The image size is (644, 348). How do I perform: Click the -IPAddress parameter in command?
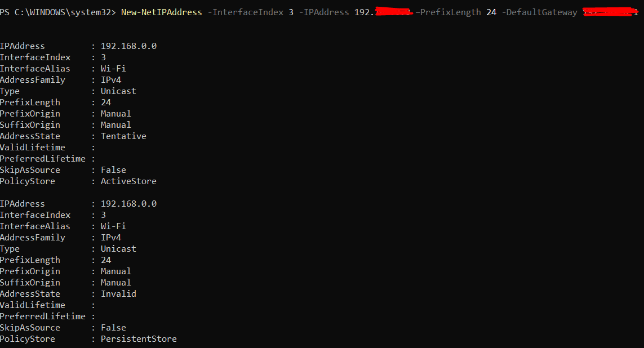323,12
